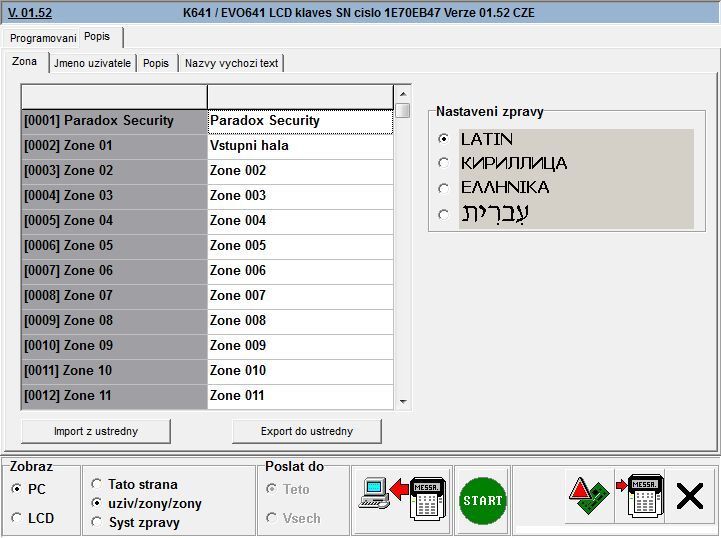The height and width of the screenshot is (538, 721).
Task: Click the black X close icon
Action: click(x=690, y=497)
